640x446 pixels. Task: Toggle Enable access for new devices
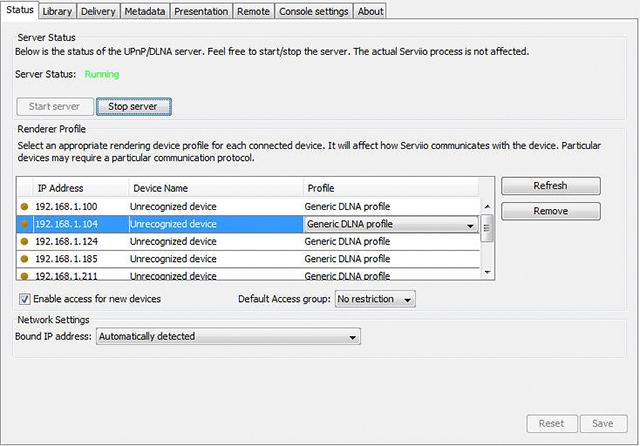point(25,299)
